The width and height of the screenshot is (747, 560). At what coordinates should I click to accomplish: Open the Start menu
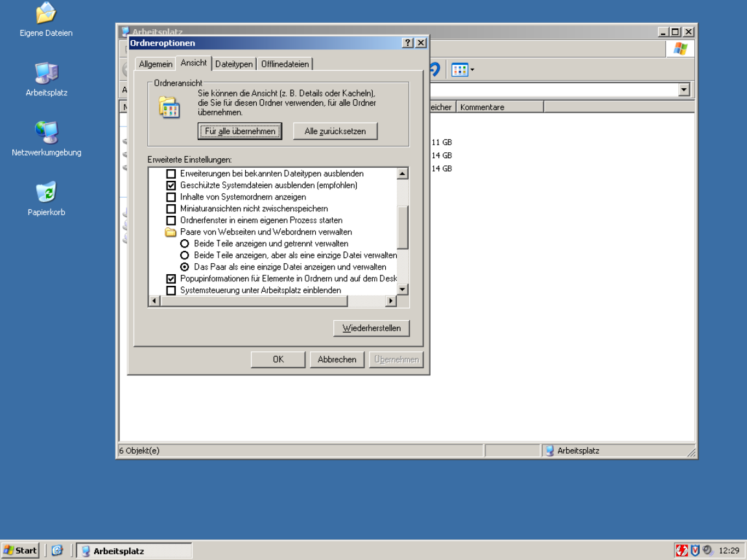(21, 550)
